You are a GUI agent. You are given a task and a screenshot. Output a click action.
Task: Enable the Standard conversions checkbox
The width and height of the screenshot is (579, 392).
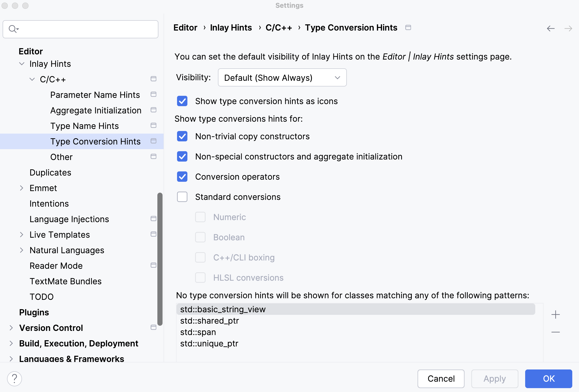click(182, 197)
